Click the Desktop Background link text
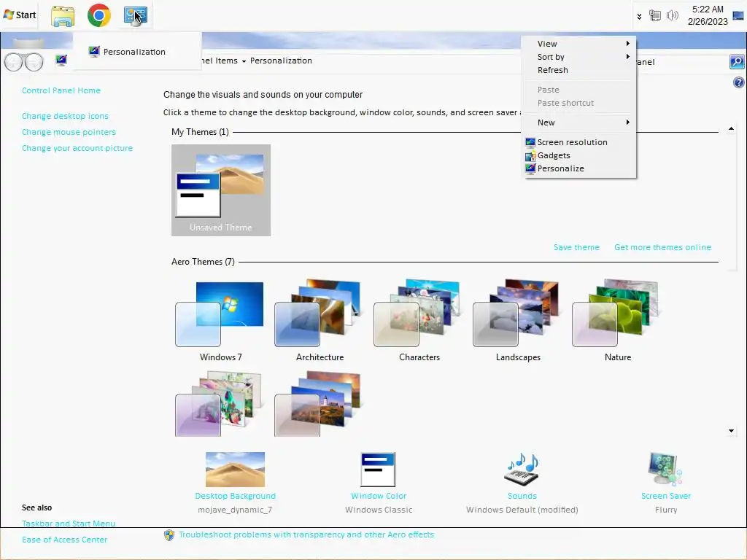747x560 pixels. click(236, 496)
